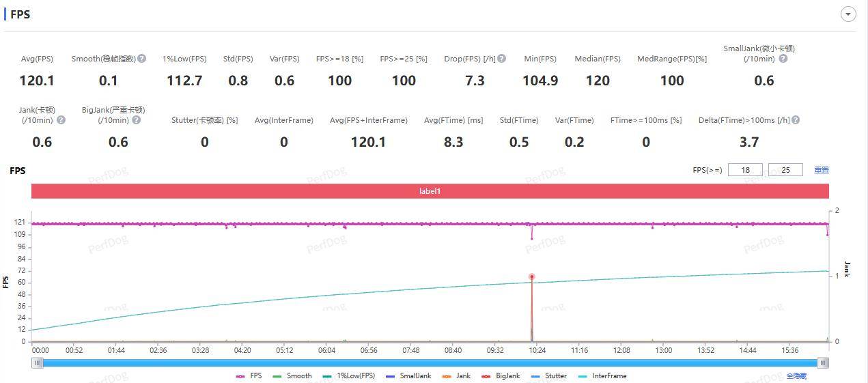The width and height of the screenshot is (868, 383).
Task: Open help icon beside Drop(FPS) [/h]
Action: coord(502,59)
